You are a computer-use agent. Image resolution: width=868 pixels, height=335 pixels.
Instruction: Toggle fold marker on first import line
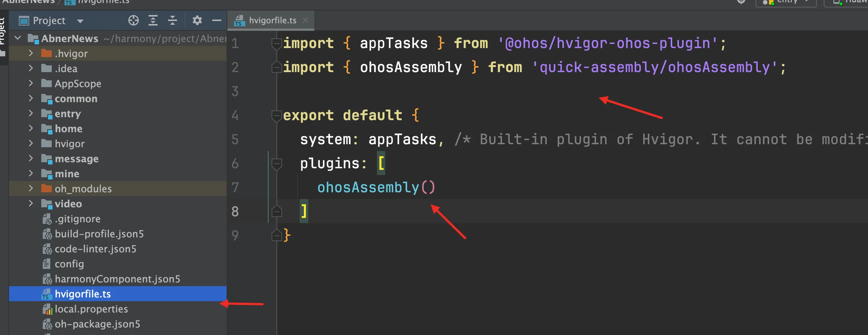277,43
